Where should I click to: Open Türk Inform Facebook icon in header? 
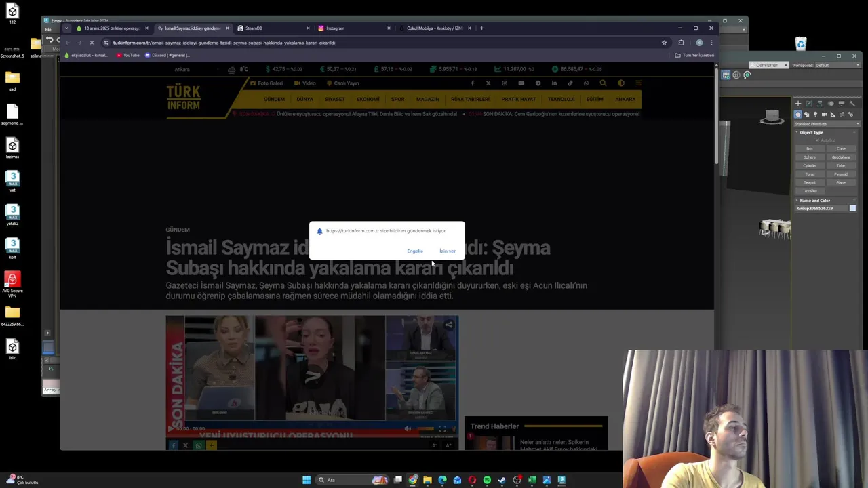point(473,83)
